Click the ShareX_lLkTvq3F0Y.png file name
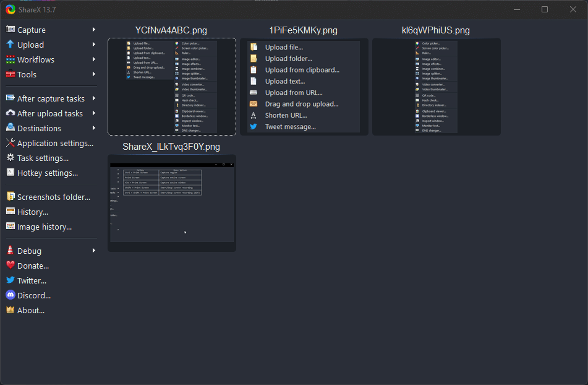Viewport: 588px width, 385px height. point(171,147)
